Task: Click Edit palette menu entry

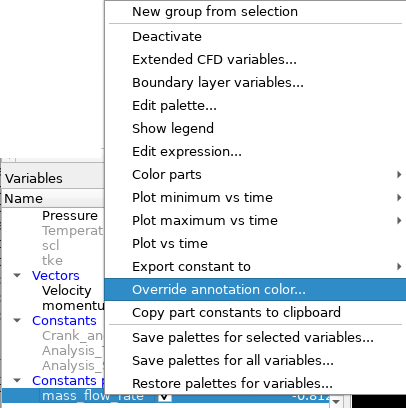Action: click(x=255, y=105)
